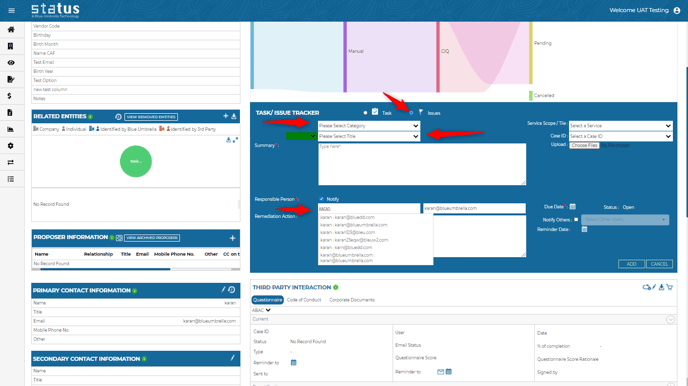688x386 pixels.
Task: Open Related Entities history clock icon
Action: 118,117
